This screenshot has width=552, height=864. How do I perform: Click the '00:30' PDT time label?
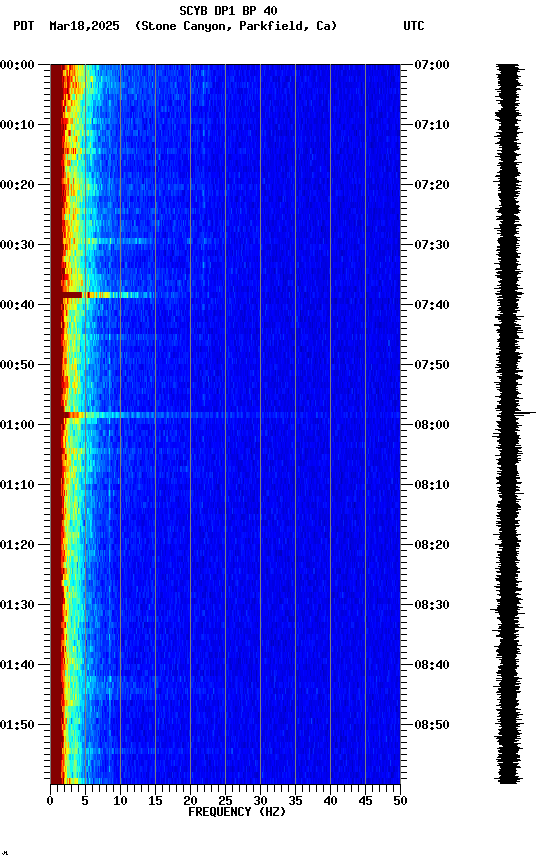click(17, 245)
